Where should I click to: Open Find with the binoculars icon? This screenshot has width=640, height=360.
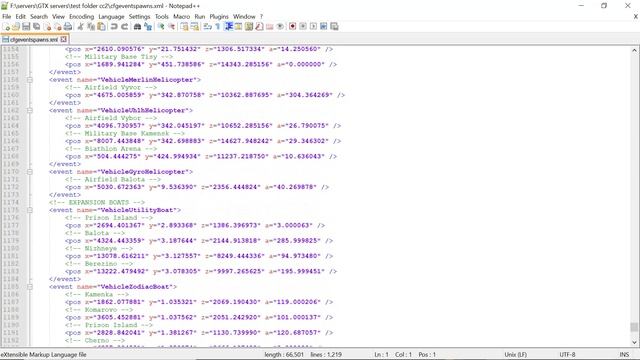(x=137, y=27)
